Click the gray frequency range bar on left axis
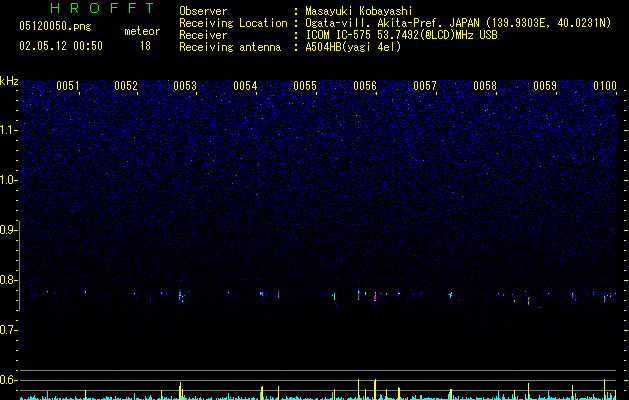The width and height of the screenshot is (629, 400). pyautogui.click(x=19, y=265)
